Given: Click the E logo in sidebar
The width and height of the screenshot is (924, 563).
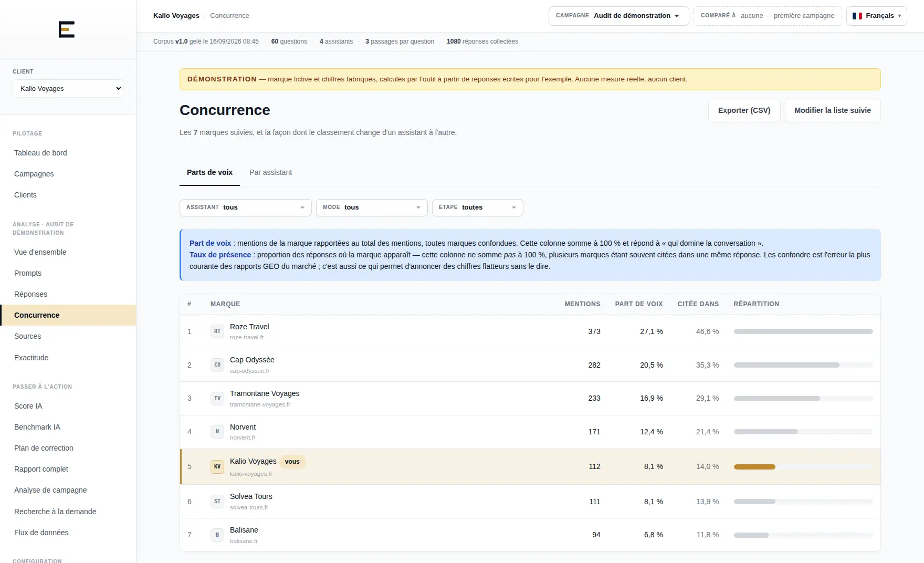Looking at the screenshot, I should pyautogui.click(x=67, y=29).
